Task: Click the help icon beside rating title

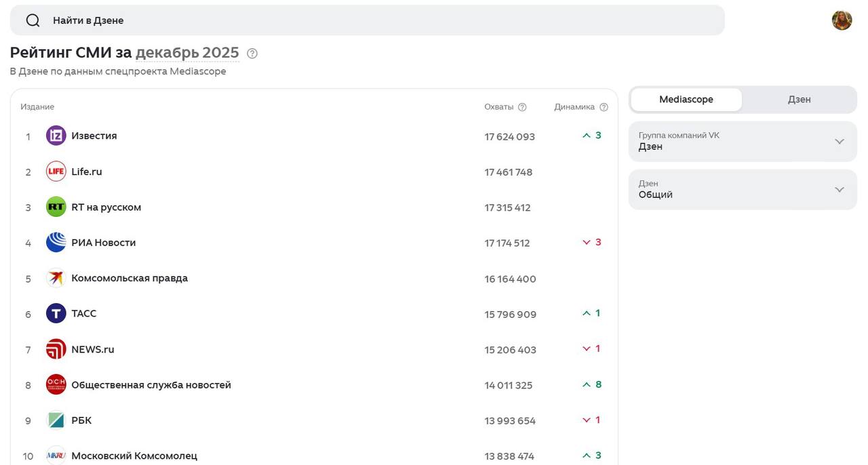Action: pyautogui.click(x=252, y=54)
